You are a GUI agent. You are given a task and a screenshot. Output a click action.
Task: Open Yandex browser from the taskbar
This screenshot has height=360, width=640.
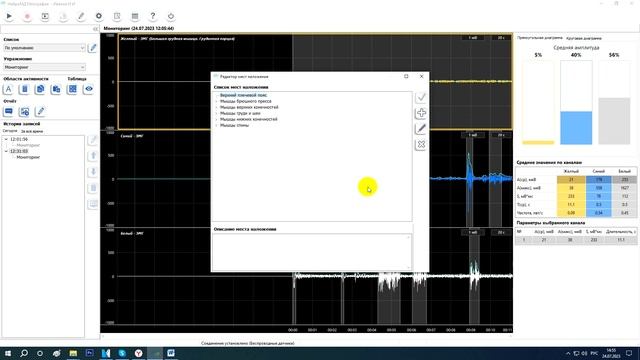[138, 353]
